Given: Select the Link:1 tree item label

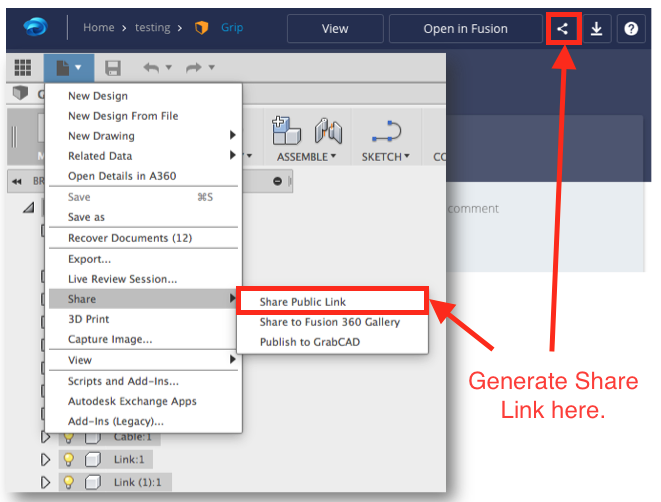Looking at the screenshot, I should click(129, 459).
